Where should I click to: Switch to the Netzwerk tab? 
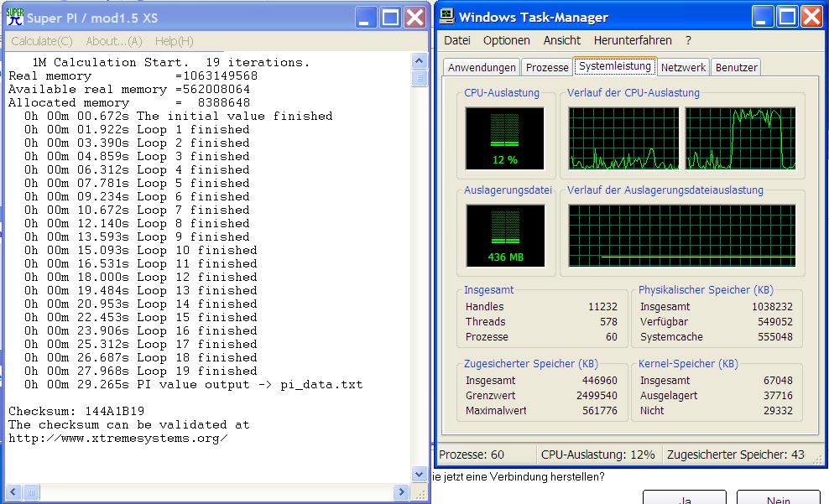click(683, 68)
